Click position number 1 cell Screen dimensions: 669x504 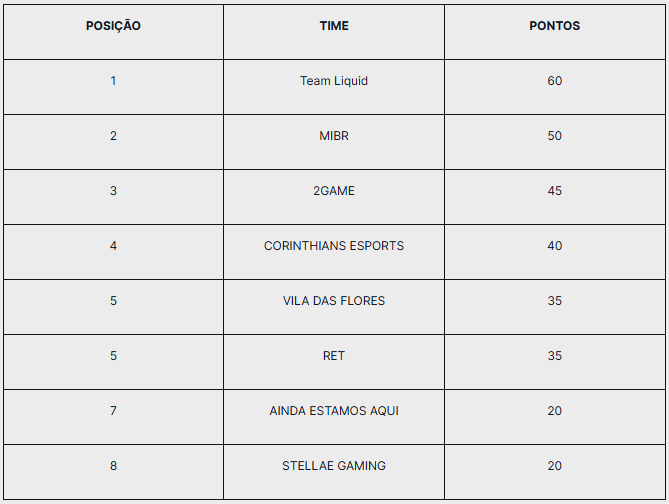point(113,81)
